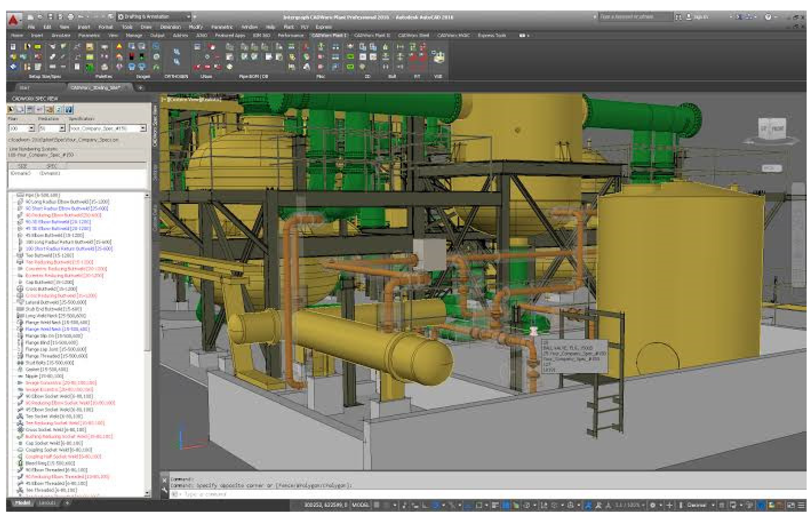Click the VUE ribbon panel large icon

(x=438, y=57)
